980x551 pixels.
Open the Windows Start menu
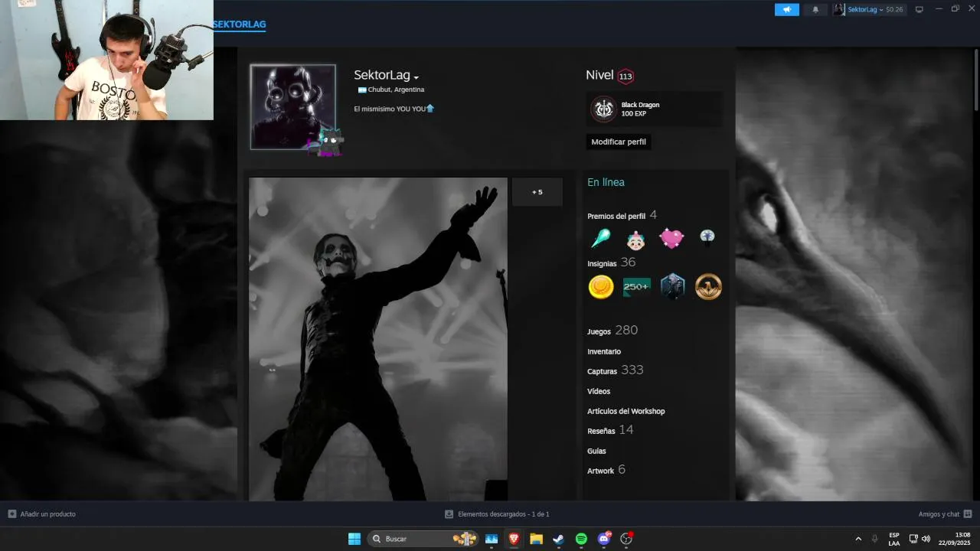click(354, 539)
